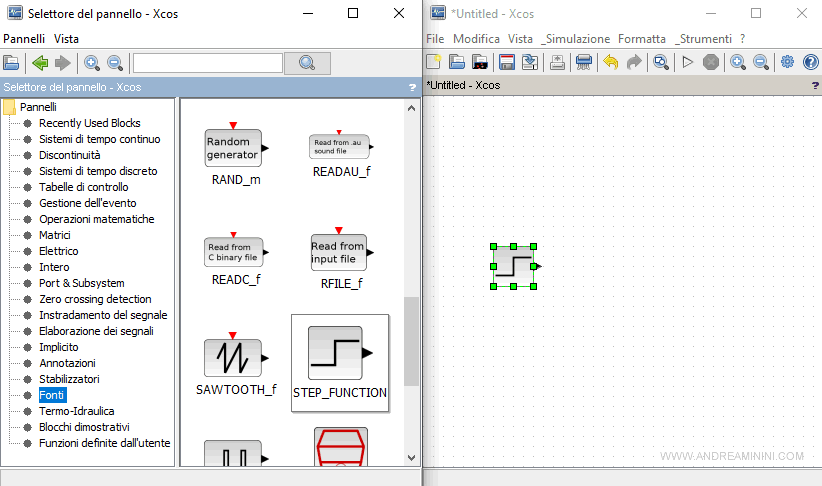This screenshot has height=486, width=822.
Task: Select Funzioni definite dall'utente palette
Action: click(x=104, y=443)
